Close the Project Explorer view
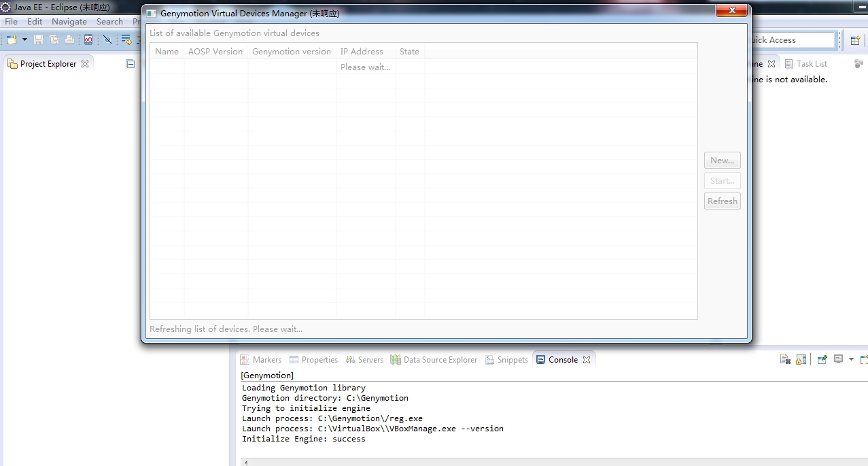The image size is (868, 466). point(85,64)
